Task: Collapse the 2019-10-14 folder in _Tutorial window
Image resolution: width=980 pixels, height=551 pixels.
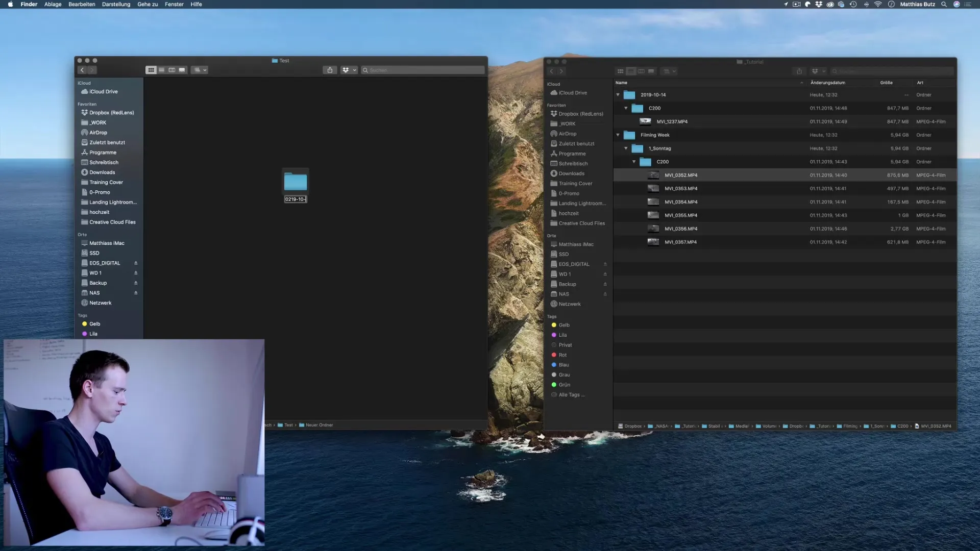Action: [618, 95]
